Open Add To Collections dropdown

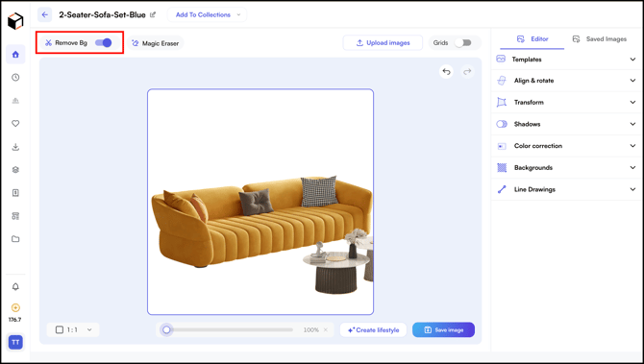207,14
